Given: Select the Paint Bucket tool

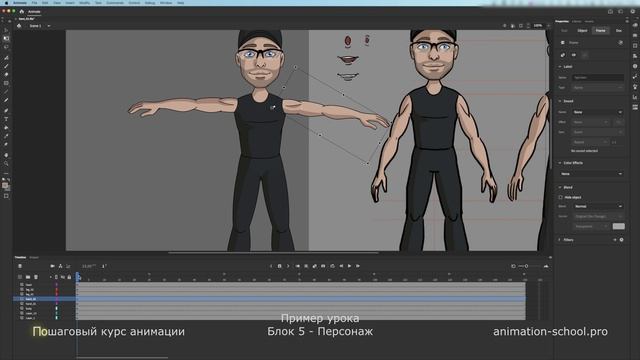Looking at the screenshot, I should 6,127.
